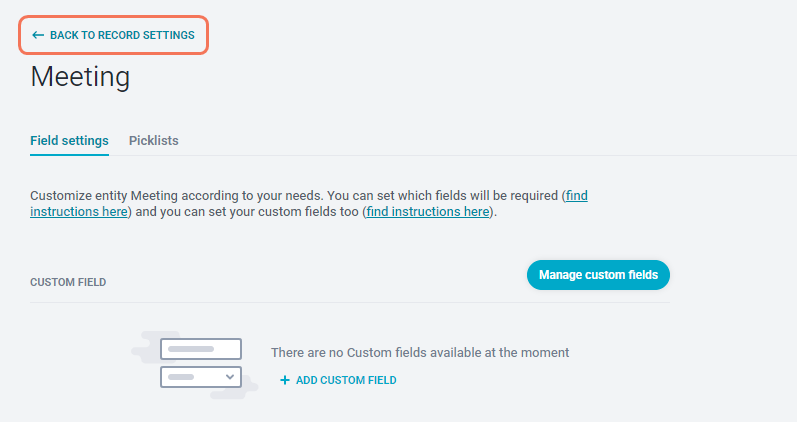
Task: Switch to the Picklists tab
Action: 154,141
